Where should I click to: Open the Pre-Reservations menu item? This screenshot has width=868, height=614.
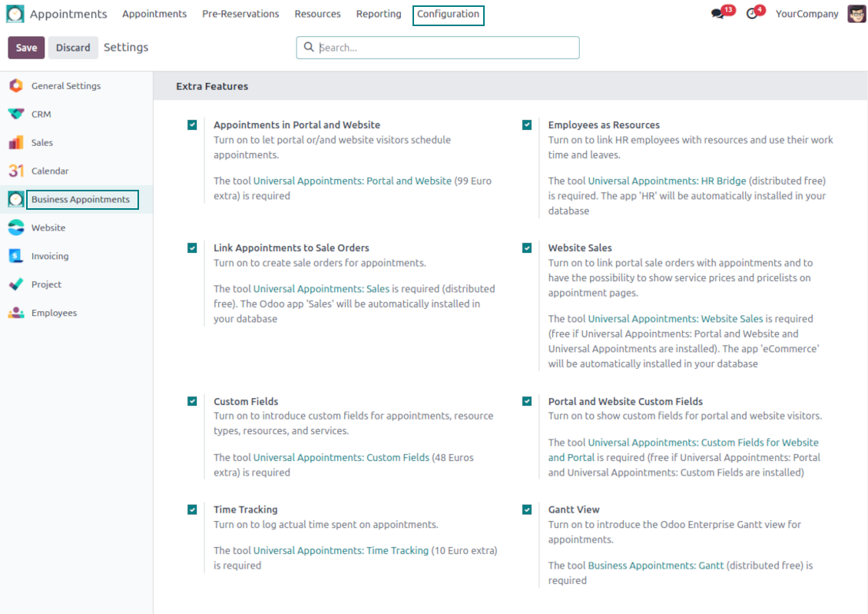(x=240, y=15)
